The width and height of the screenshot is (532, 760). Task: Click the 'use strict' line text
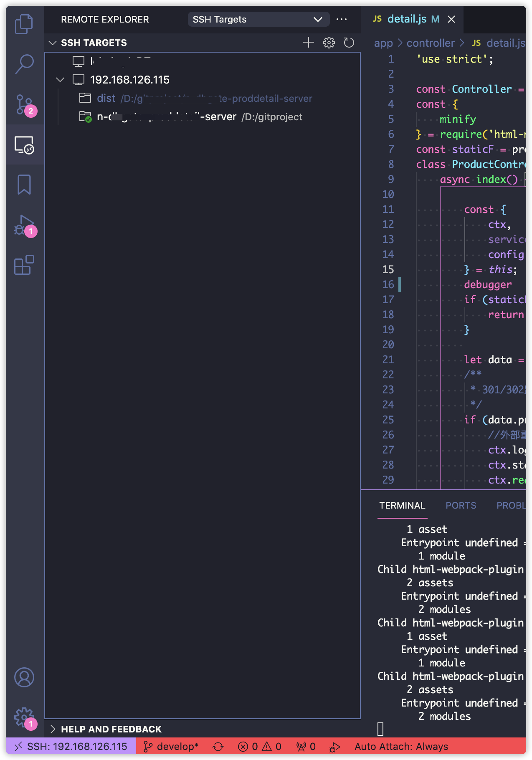coord(455,59)
